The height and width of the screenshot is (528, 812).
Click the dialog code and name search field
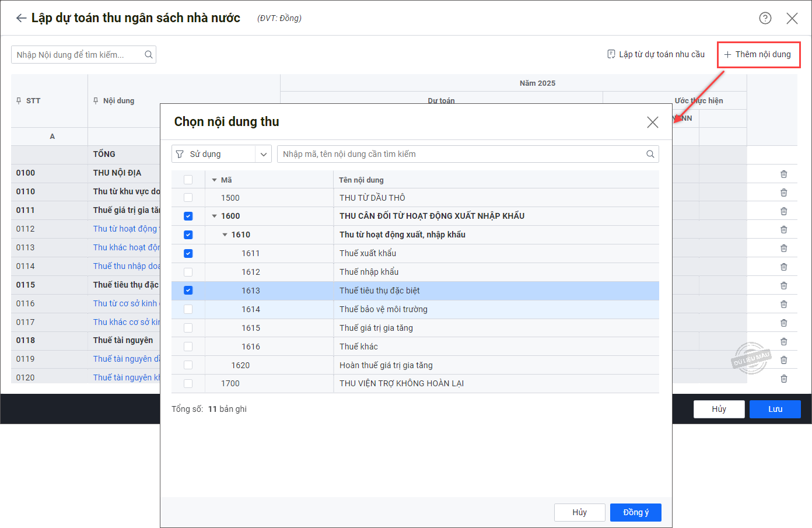(x=461, y=154)
